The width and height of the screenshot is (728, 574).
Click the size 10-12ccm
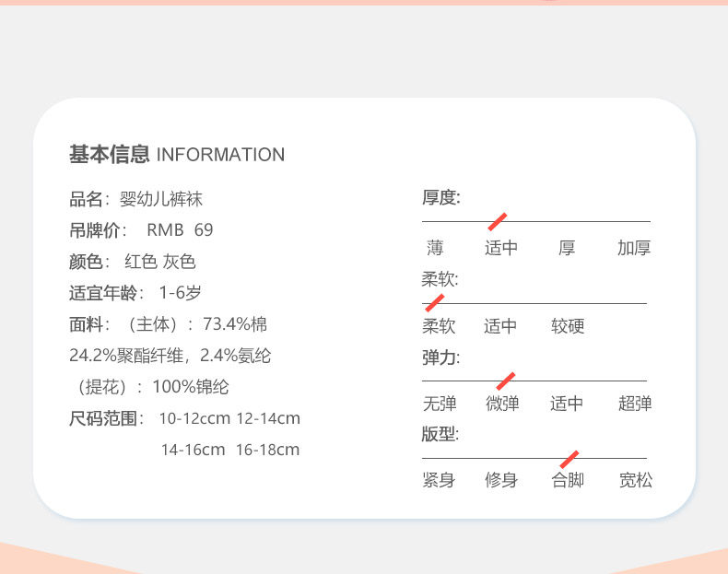tap(194, 418)
